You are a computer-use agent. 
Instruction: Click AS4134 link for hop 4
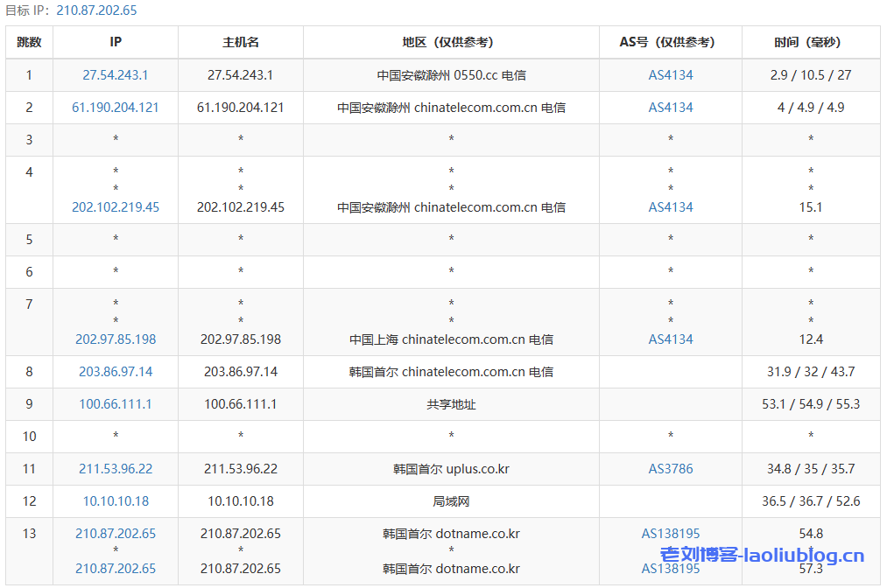coord(670,207)
